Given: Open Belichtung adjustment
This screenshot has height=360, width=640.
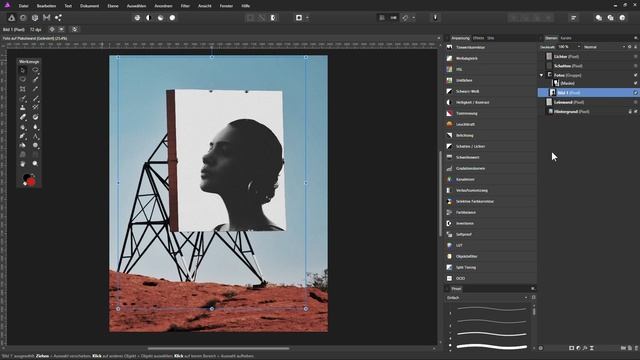Looking at the screenshot, I should pos(490,135).
